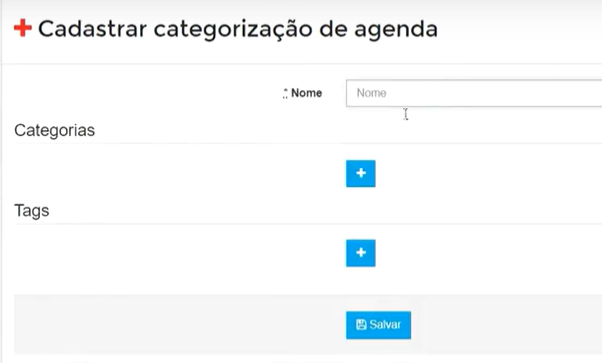Select the Categorias section heading
This screenshot has height=363, width=602.
pos(55,131)
